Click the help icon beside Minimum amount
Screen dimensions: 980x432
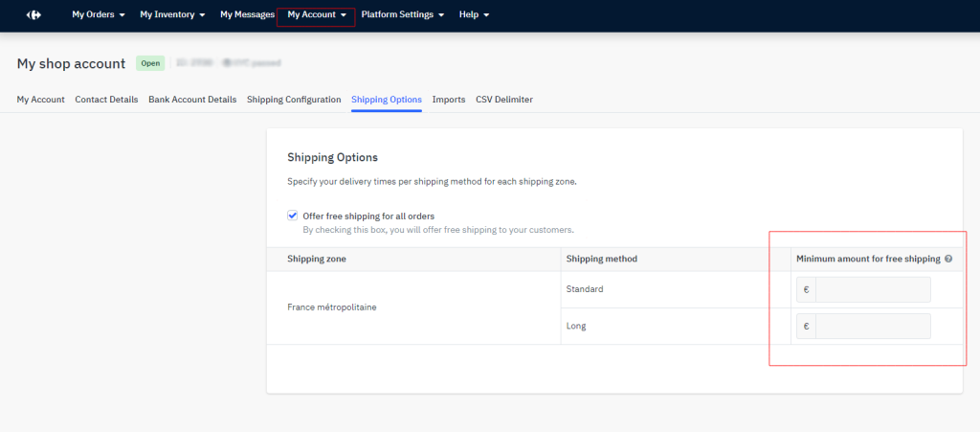coord(948,260)
